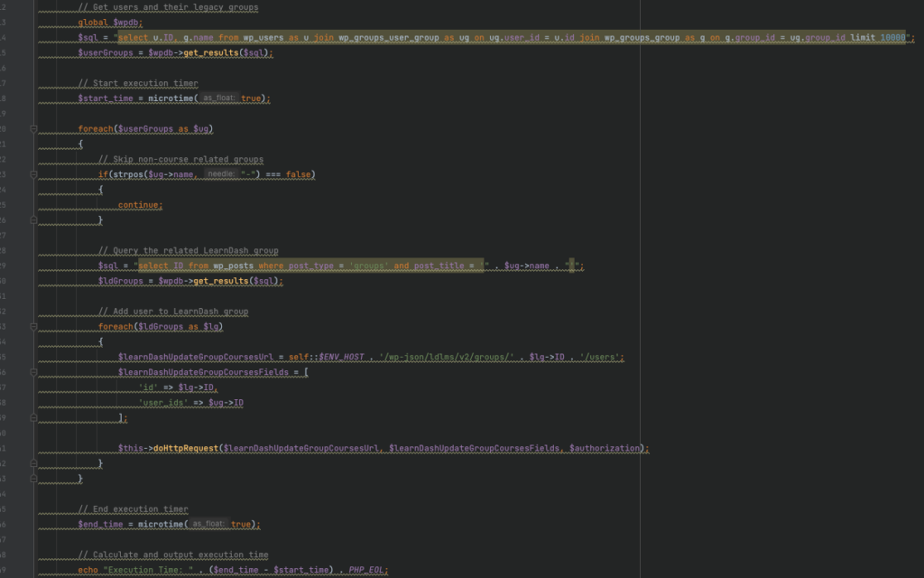924x578 pixels.
Task: Click fold end marker below the doHttpRequest line
Action: click(33, 463)
